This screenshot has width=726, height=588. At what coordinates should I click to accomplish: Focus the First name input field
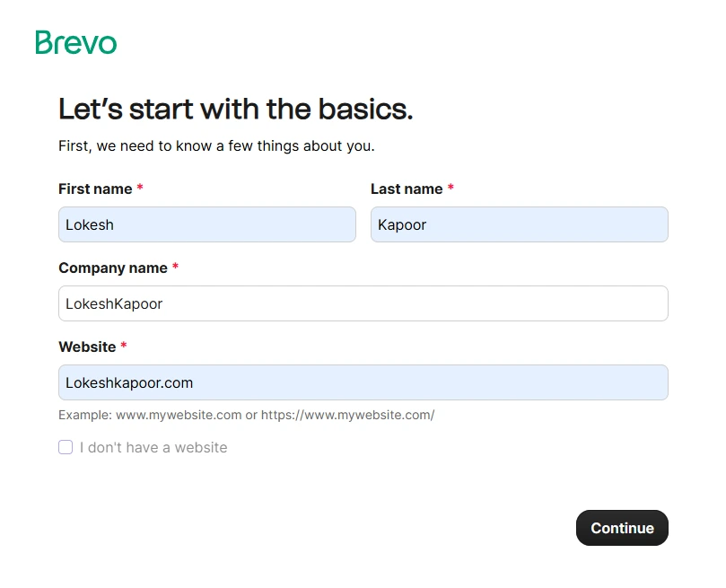206,224
